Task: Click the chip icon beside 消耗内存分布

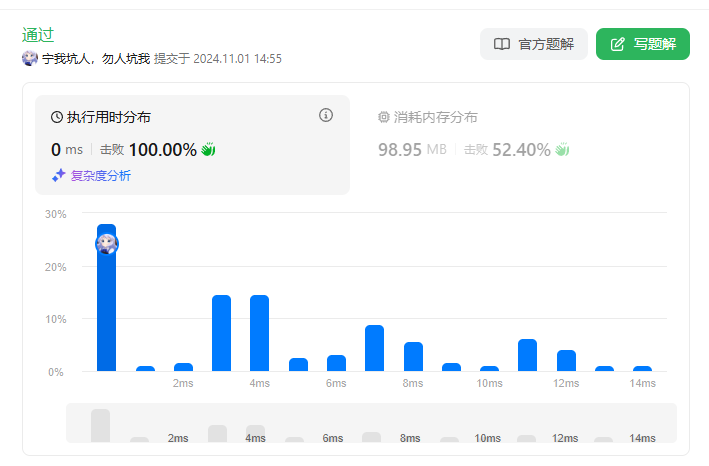Action: (384, 118)
